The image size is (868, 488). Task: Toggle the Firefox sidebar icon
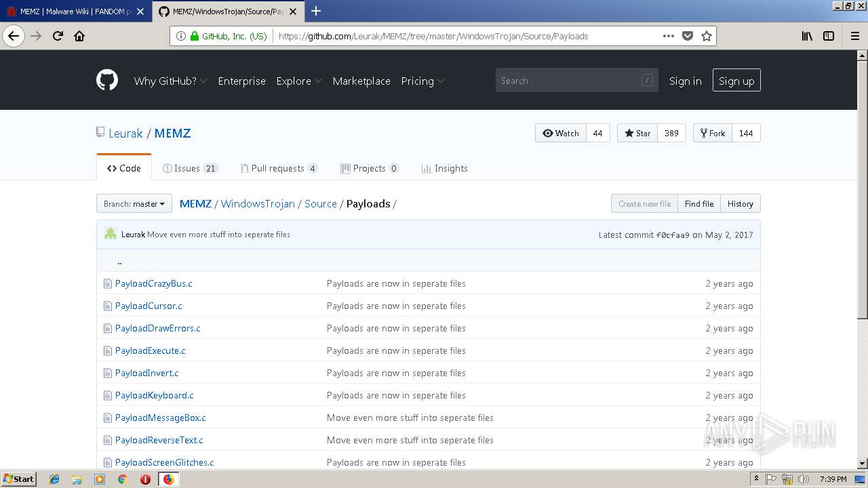tap(829, 36)
